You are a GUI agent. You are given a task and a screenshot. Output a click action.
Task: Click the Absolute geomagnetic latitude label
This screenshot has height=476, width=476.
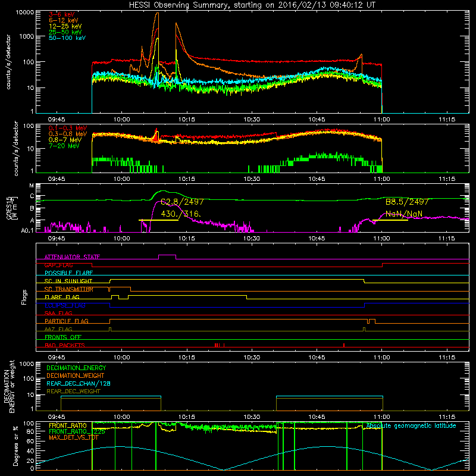point(411,425)
